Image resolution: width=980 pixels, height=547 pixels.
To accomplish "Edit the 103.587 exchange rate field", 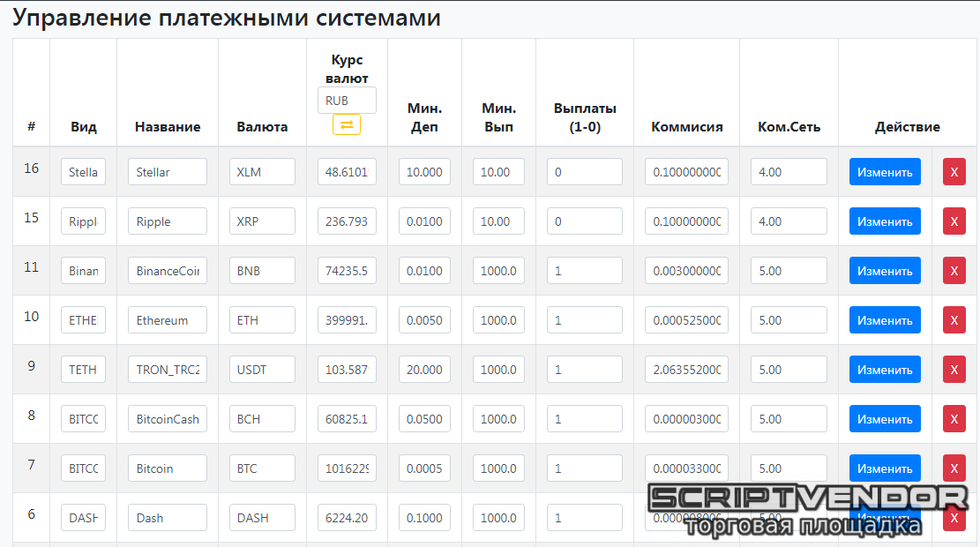I will click(347, 370).
